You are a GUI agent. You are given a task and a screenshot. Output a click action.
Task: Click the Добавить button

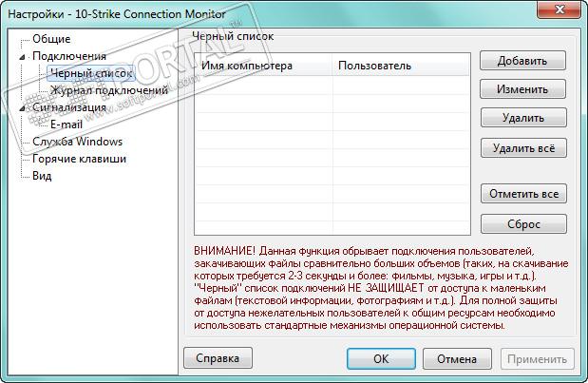point(522,61)
